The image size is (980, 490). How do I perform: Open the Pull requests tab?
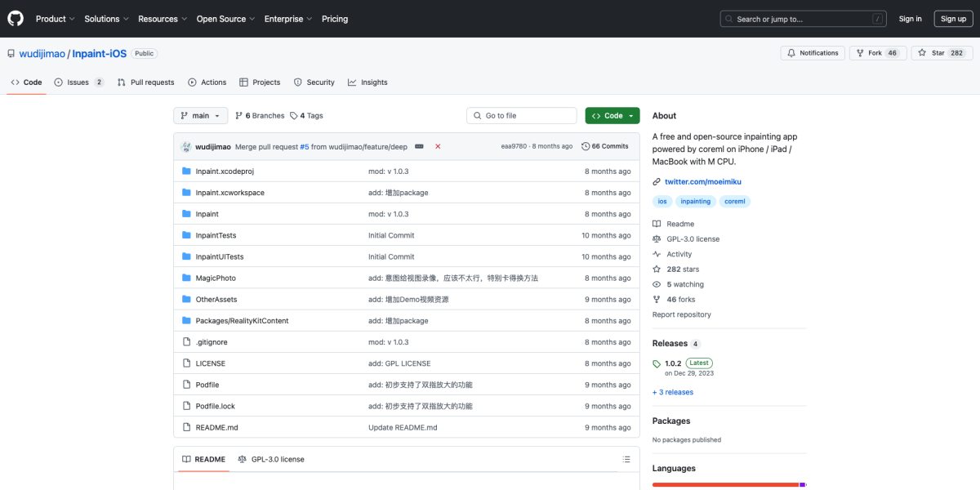click(x=145, y=82)
